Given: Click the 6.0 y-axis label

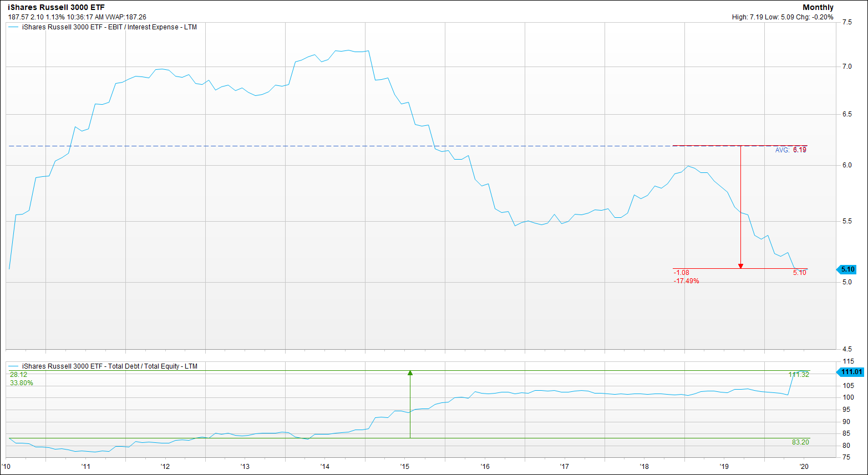Looking at the screenshot, I should pyautogui.click(x=847, y=166).
